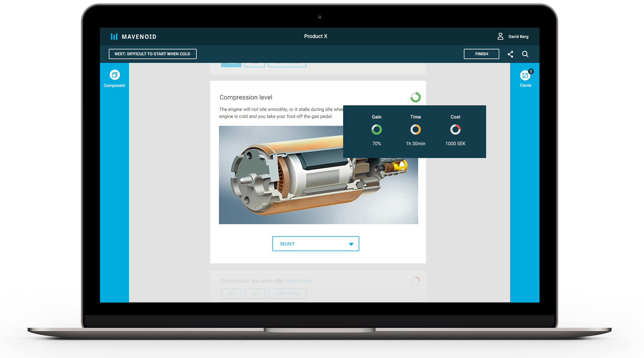The image size is (644, 358).
Task: Click the Mavenoid logo
Action: pyautogui.click(x=133, y=36)
